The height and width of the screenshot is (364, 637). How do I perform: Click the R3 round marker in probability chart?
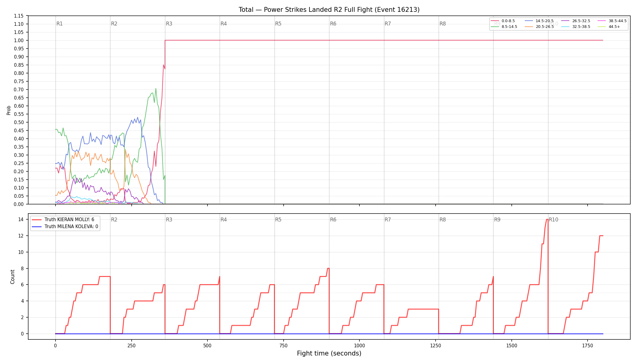(169, 24)
